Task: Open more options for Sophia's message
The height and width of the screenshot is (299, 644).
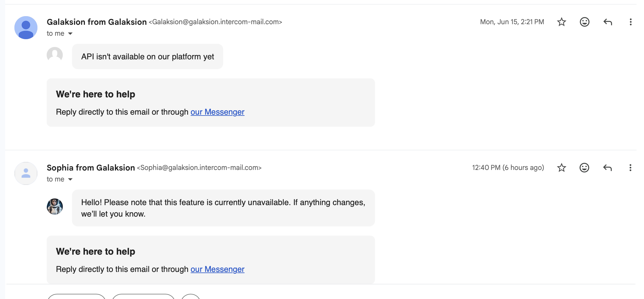Action: click(630, 168)
